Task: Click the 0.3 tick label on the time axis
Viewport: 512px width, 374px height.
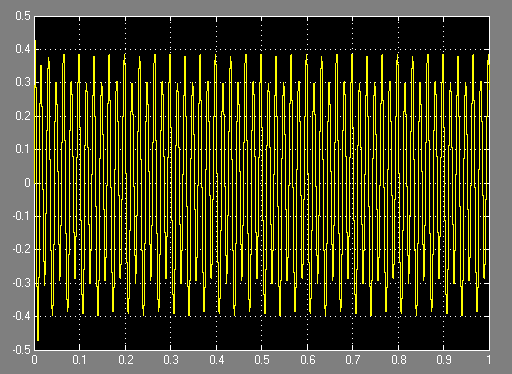Action: pos(171,360)
